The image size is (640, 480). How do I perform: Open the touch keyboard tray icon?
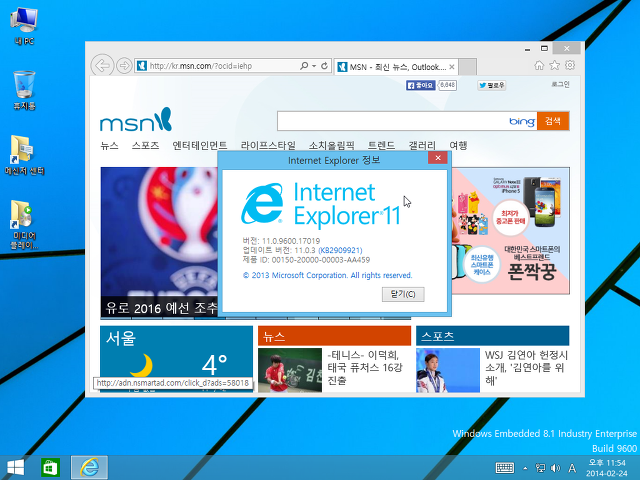pyautogui.click(x=505, y=468)
